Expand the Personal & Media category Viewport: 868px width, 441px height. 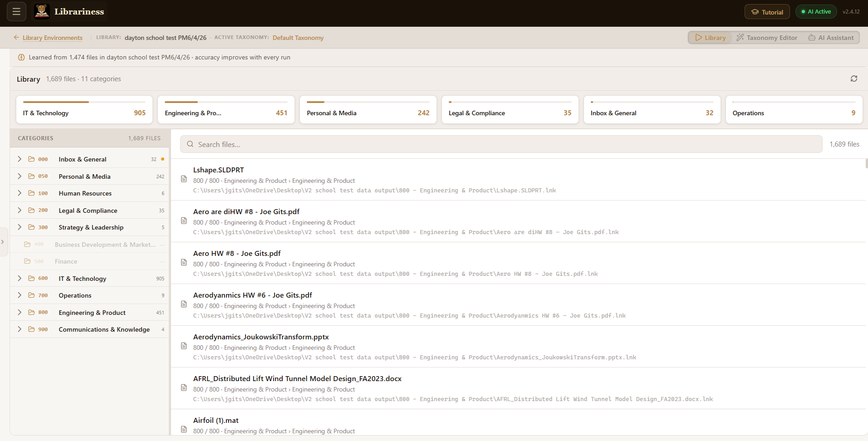tap(20, 176)
